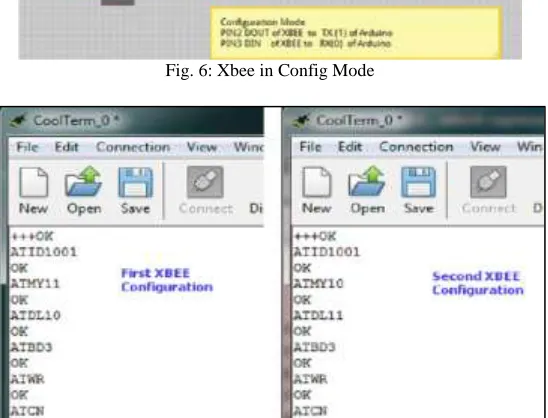Click the CoolTerm_0 title in right window
The image size is (548, 418).
(x=360, y=120)
